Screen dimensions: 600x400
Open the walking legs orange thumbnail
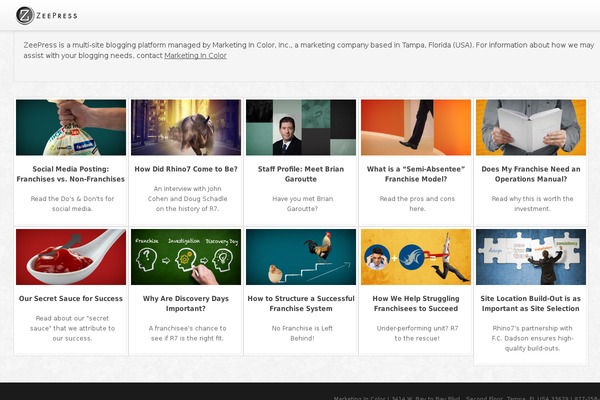point(416,127)
